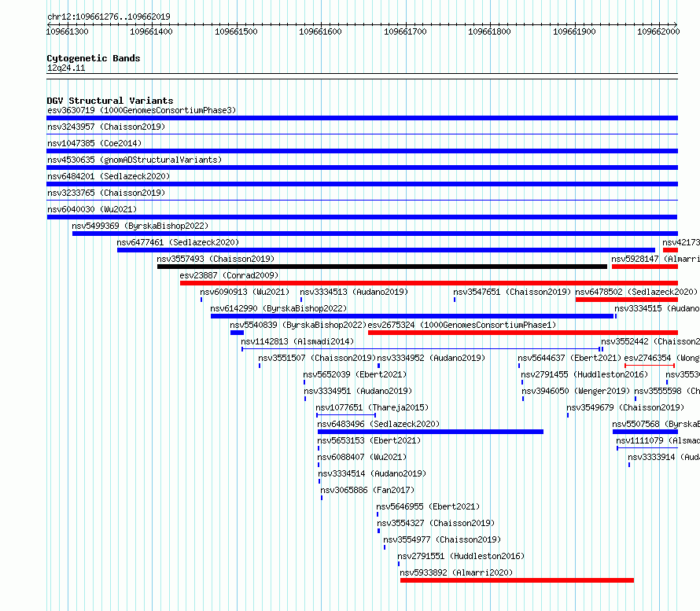Open nsv4530635 gnomADStructuralVariants entry
Screen dimensions: 700x611
point(134,160)
